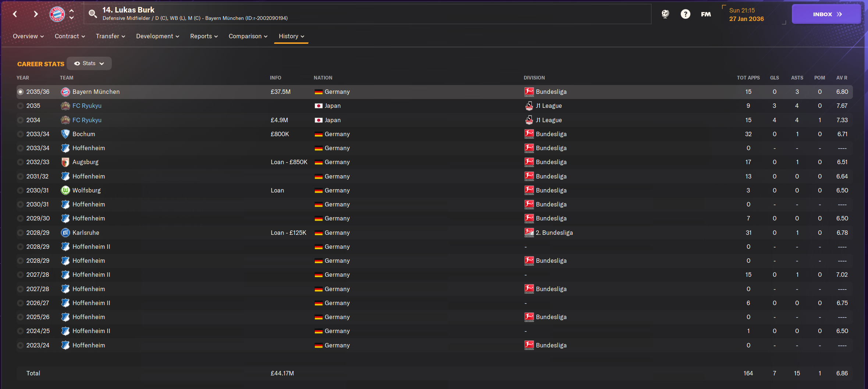Select radio button for 2034 FC Ryukyu
Viewport: 868px width, 389px height.
click(x=21, y=120)
